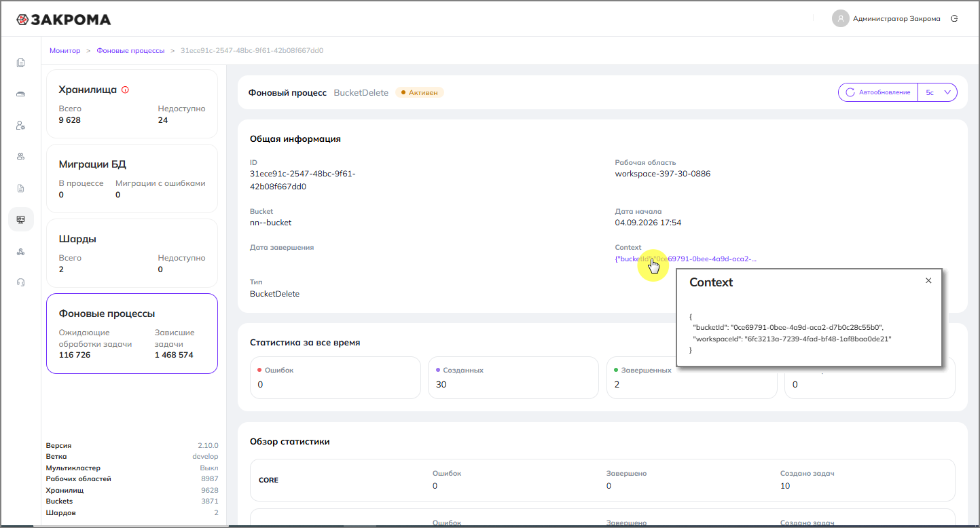980x528 pixels.
Task: Click the Рабочих областей count 8987
Action: (210, 479)
